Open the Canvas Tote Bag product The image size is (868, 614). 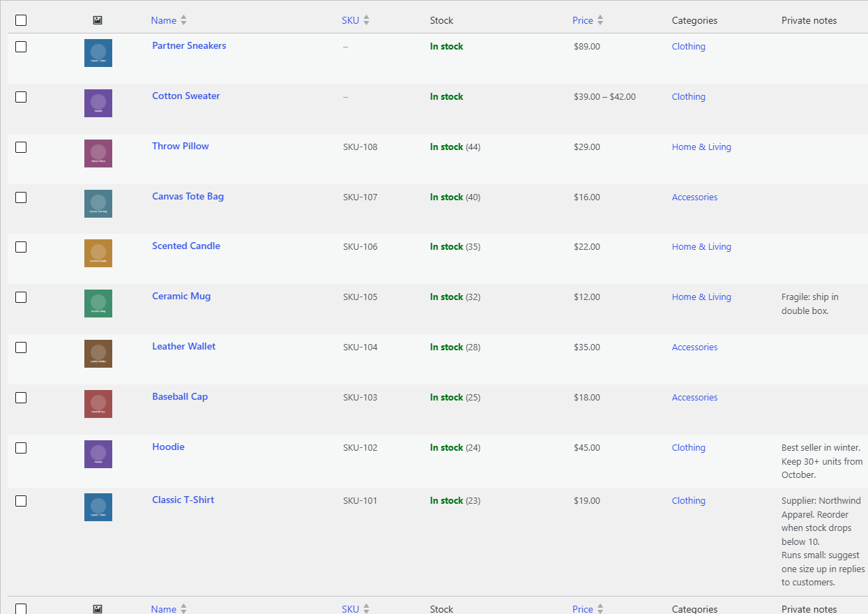coord(188,196)
